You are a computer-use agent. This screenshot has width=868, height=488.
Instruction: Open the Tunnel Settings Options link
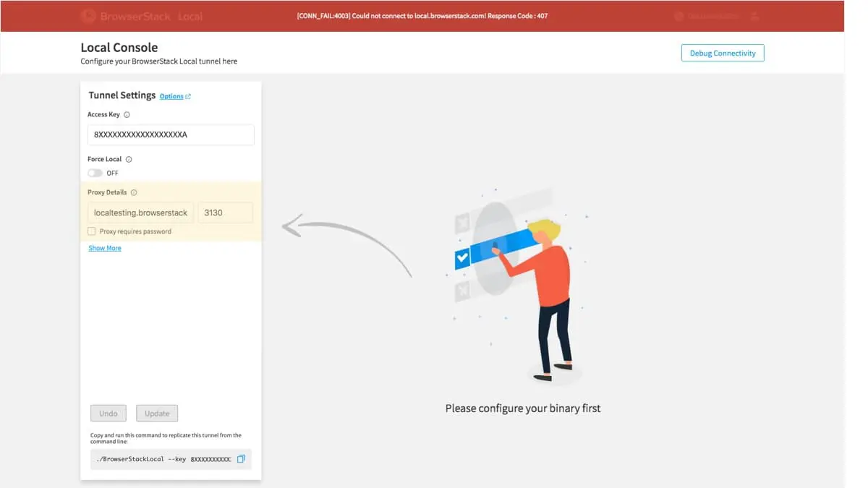pos(171,97)
